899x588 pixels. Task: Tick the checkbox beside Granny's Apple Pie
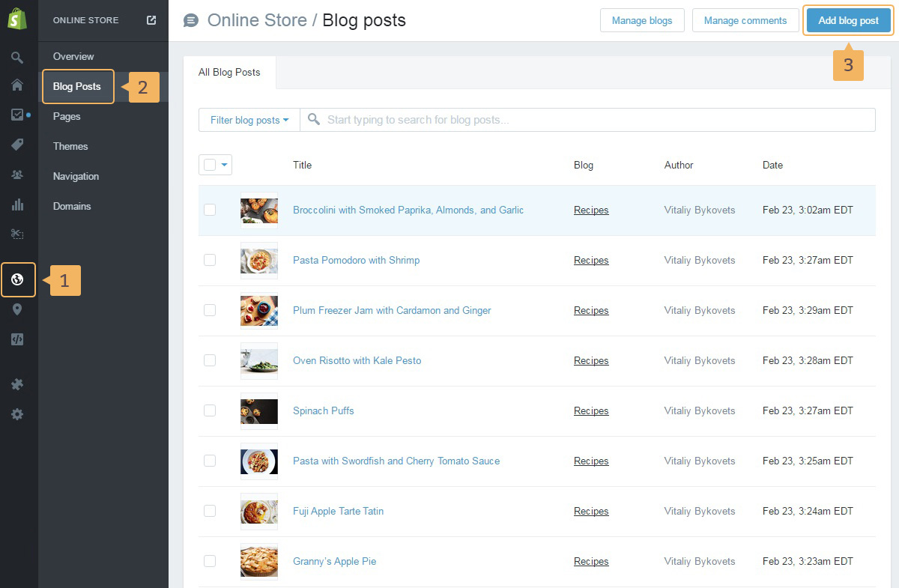pyautogui.click(x=210, y=561)
